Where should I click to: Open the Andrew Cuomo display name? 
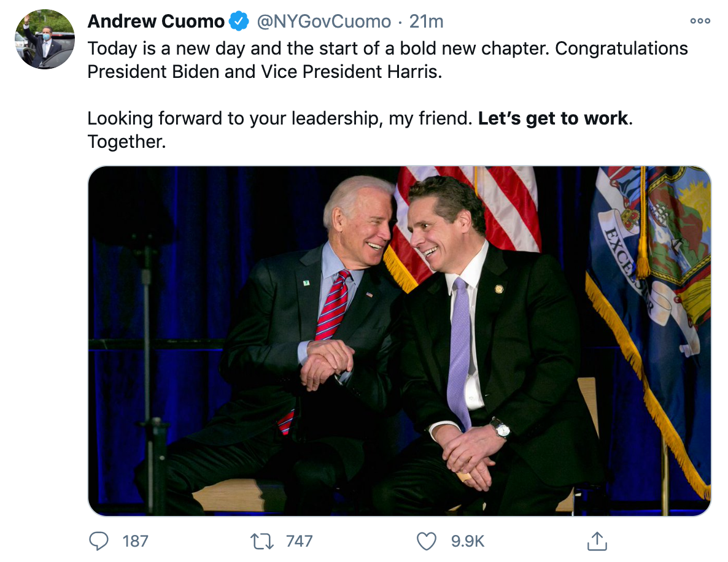pyautogui.click(x=156, y=21)
